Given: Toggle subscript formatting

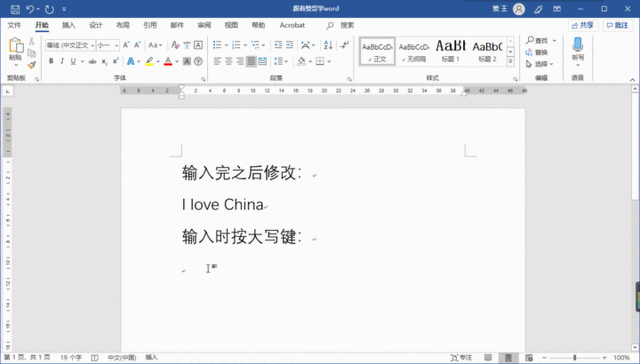Looking at the screenshot, I should (x=104, y=61).
